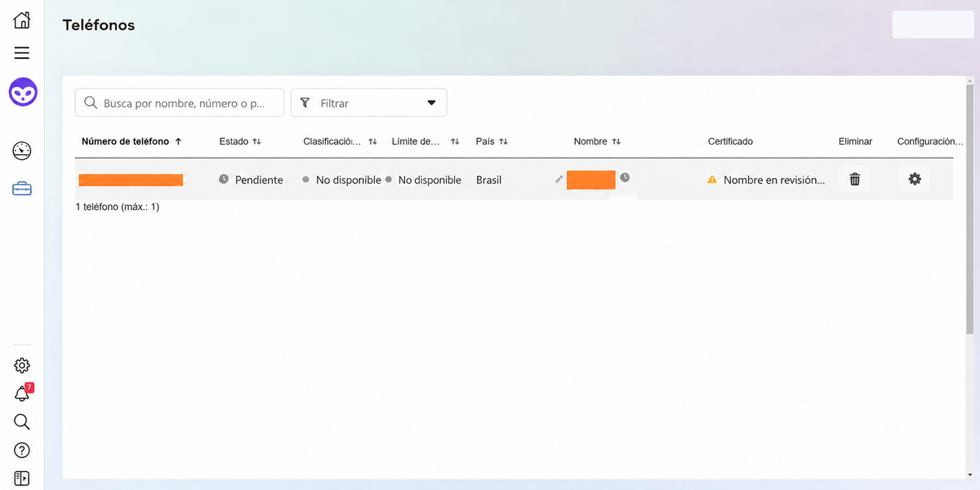980x490 pixels.
Task: Click the clock icon beside the redacted name
Action: click(625, 177)
